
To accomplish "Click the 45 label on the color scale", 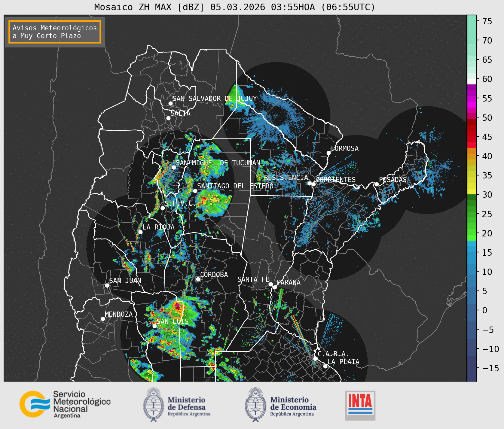I will tap(487, 137).
